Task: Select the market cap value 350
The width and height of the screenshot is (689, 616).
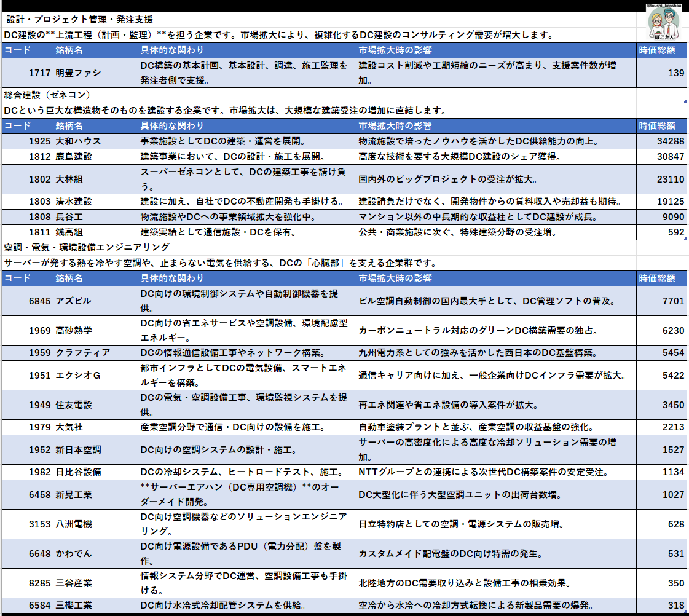Action: pos(661,583)
